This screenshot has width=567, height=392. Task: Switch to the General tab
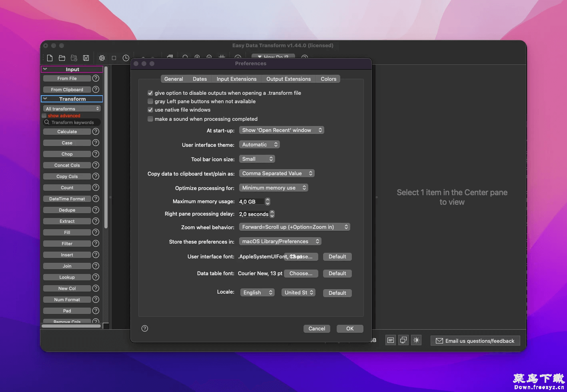[174, 79]
